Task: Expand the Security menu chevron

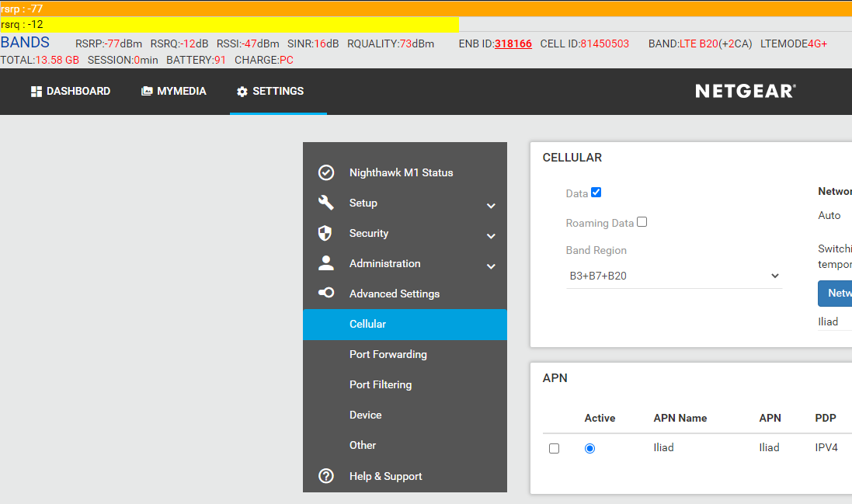Action: click(491, 236)
